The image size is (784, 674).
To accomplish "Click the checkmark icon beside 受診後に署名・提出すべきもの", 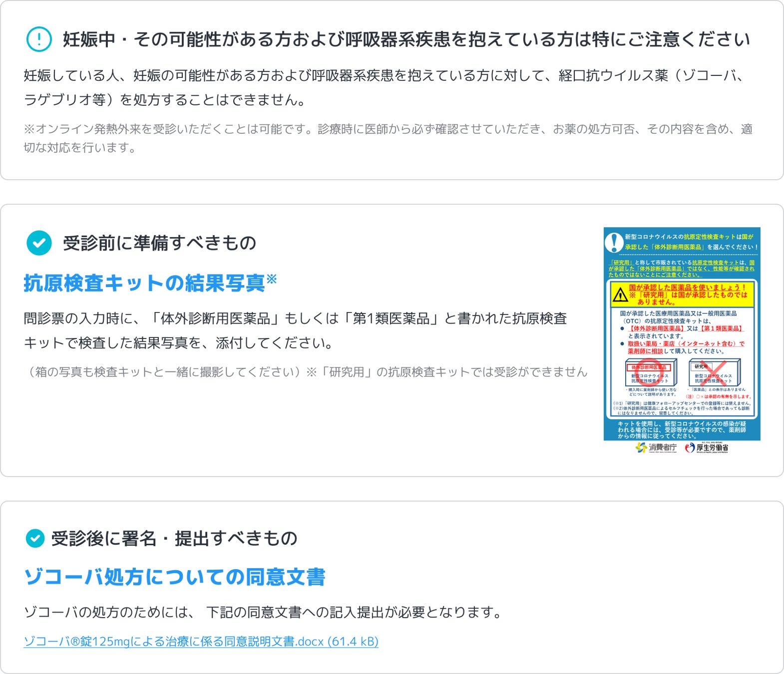I will (x=35, y=538).
